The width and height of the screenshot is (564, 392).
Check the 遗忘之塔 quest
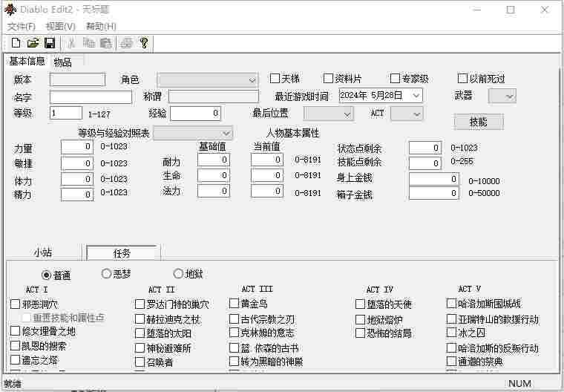click(x=15, y=359)
